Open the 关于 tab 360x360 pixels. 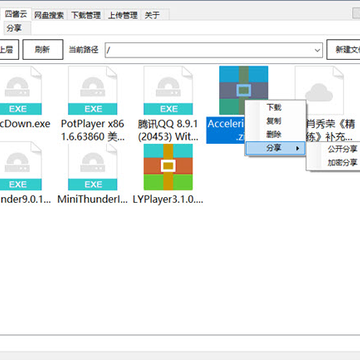point(152,15)
